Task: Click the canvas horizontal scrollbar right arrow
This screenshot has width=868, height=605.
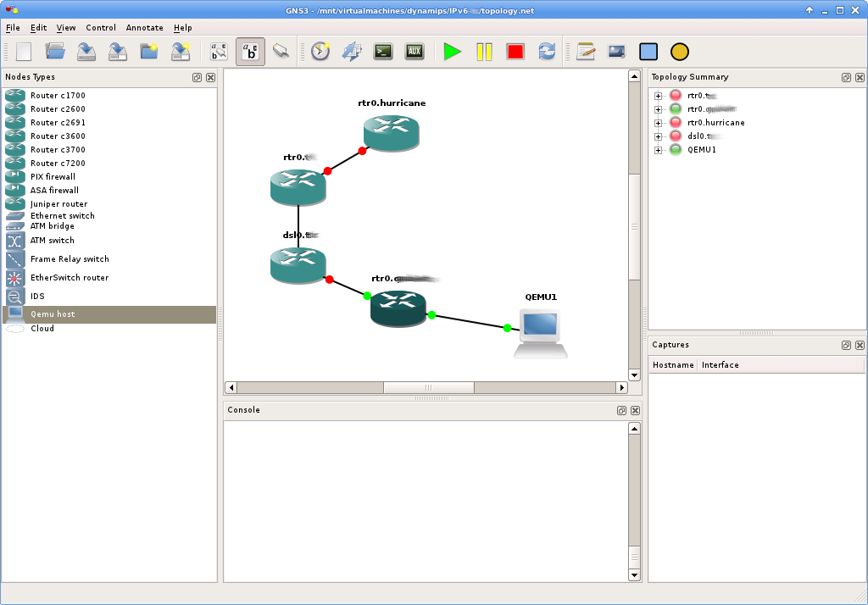Action: click(621, 387)
